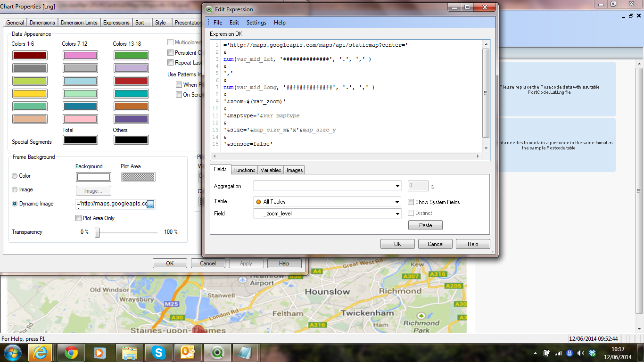Open Skype from the taskbar

pos(159,353)
